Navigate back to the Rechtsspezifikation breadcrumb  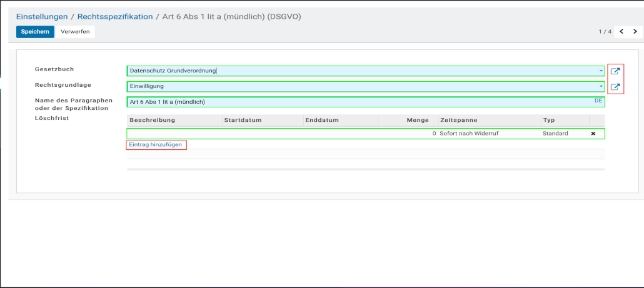click(115, 16)
